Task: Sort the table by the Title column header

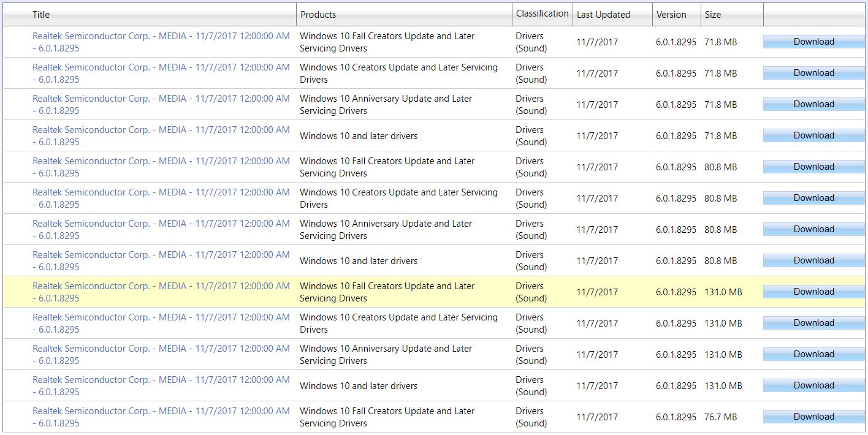Action: [41, 14]
